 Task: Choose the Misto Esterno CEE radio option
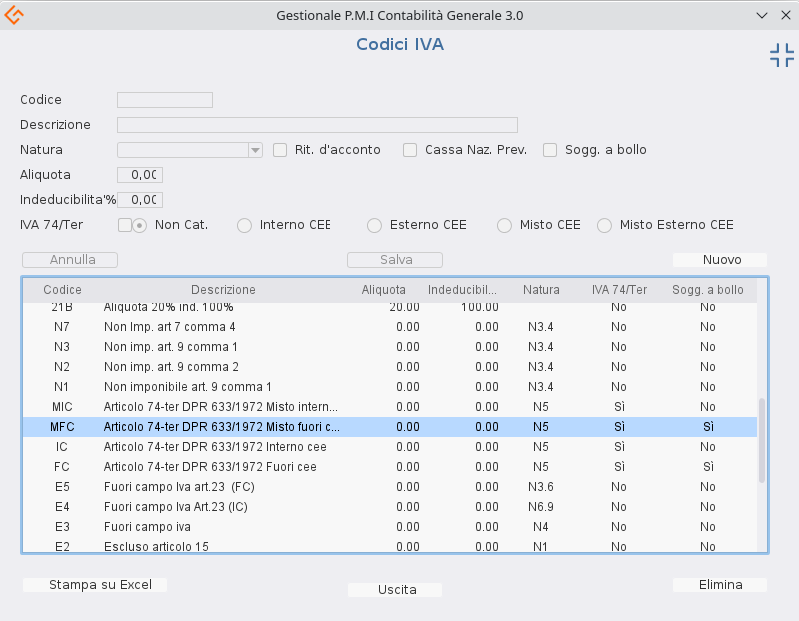tap(604, 226)
